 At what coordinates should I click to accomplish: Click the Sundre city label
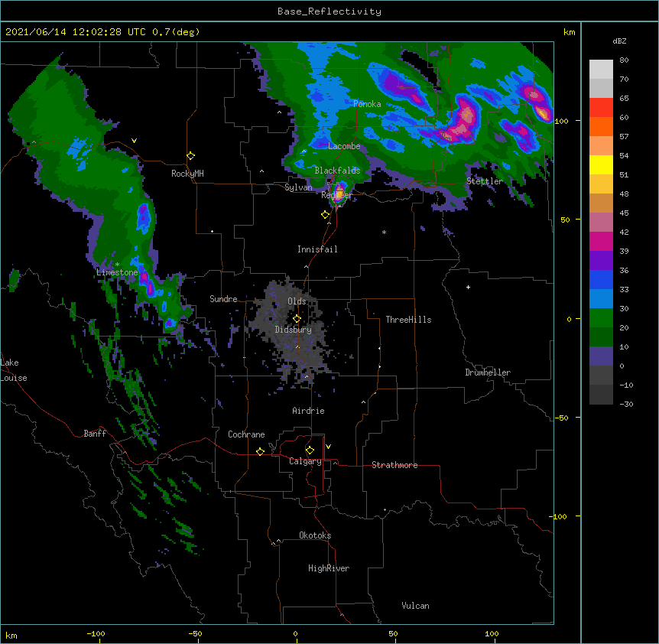pos(223,299)
